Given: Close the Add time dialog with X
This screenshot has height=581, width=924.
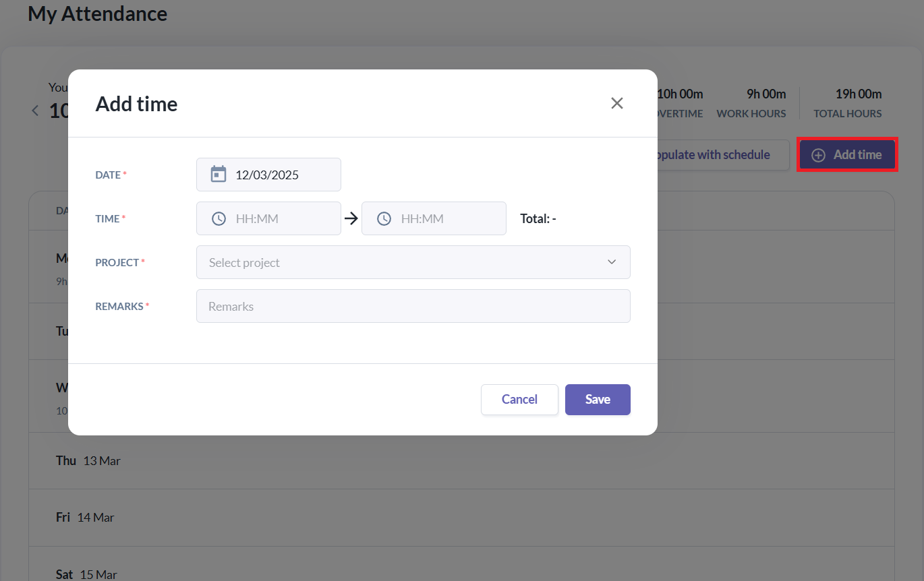Looking at the screenshot, I should coord(617,103).
